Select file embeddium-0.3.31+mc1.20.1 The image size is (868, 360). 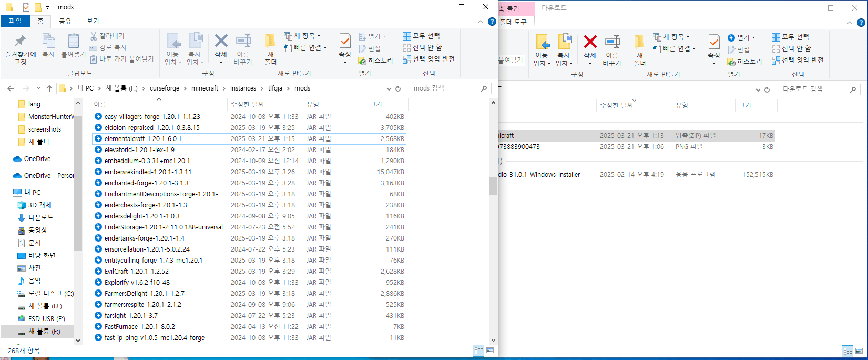[x=249, y=161]
